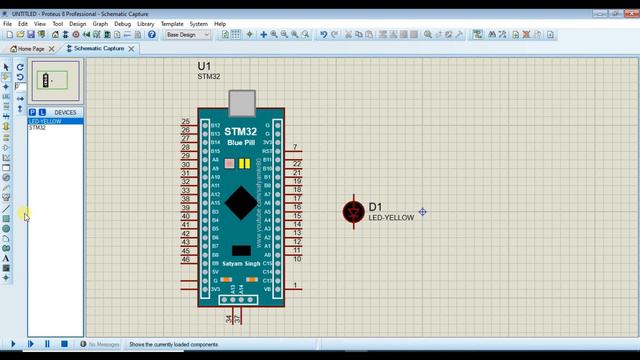This screenshot has width=640, height=360.
Task: Toggle the grid display icon
Action: (x=236, y=35)
